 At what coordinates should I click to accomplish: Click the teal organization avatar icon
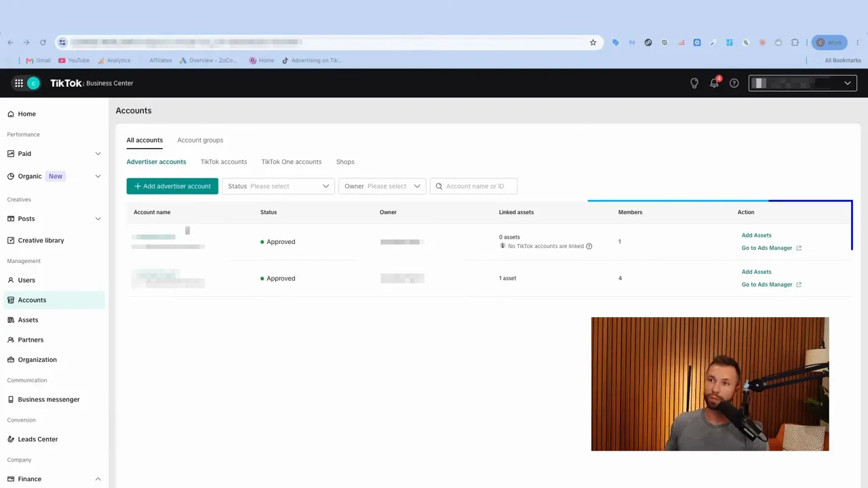pyautogui.click(x=33, y=83)
